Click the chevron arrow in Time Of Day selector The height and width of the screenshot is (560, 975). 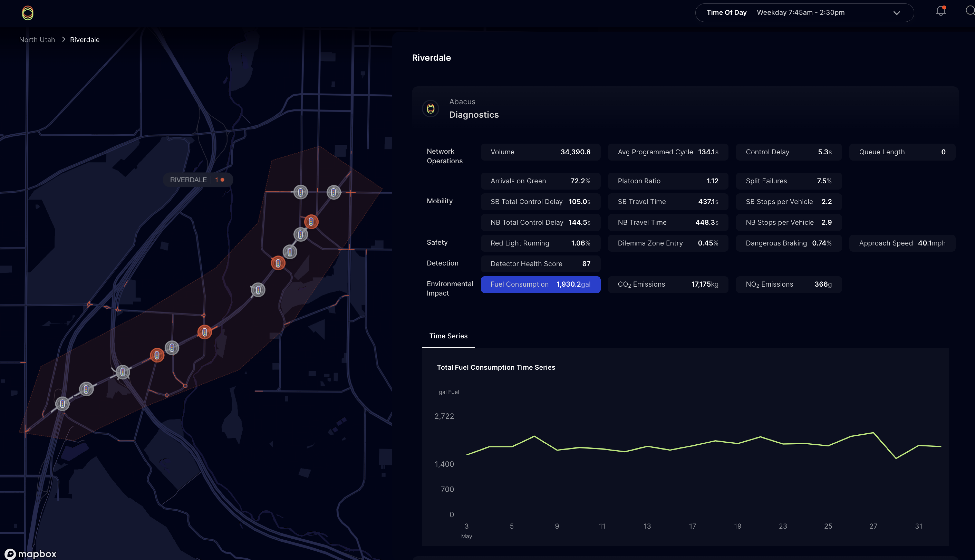(x=896, y=13)
